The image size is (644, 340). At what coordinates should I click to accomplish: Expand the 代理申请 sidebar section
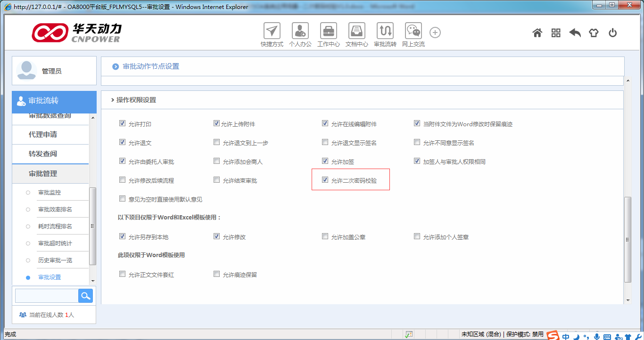tap(43, 135)
